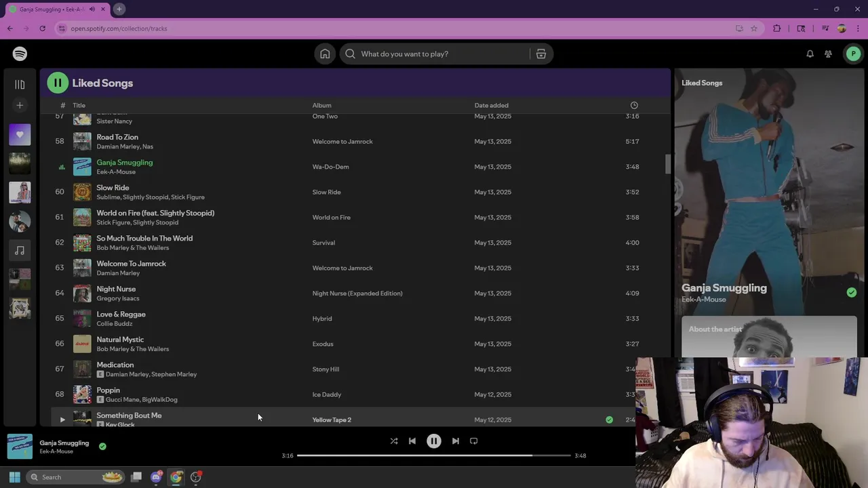Skip to previous track

(x=412, y=441)
